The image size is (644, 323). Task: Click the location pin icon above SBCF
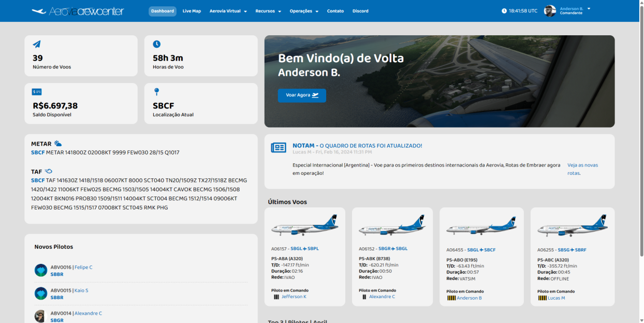pos(156,92)
